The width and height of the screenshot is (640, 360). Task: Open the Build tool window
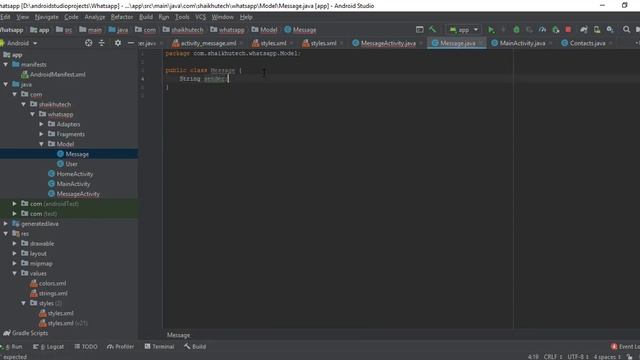[x=195, y=347]
